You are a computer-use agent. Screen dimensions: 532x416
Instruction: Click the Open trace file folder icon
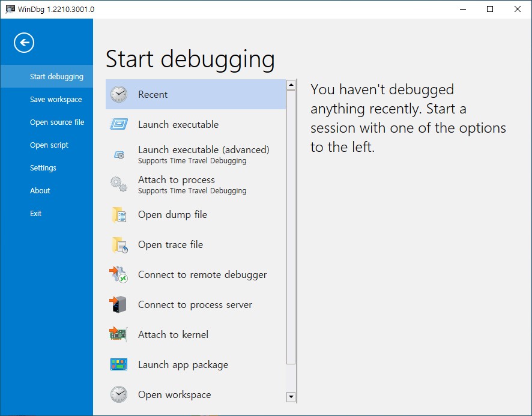119,245
